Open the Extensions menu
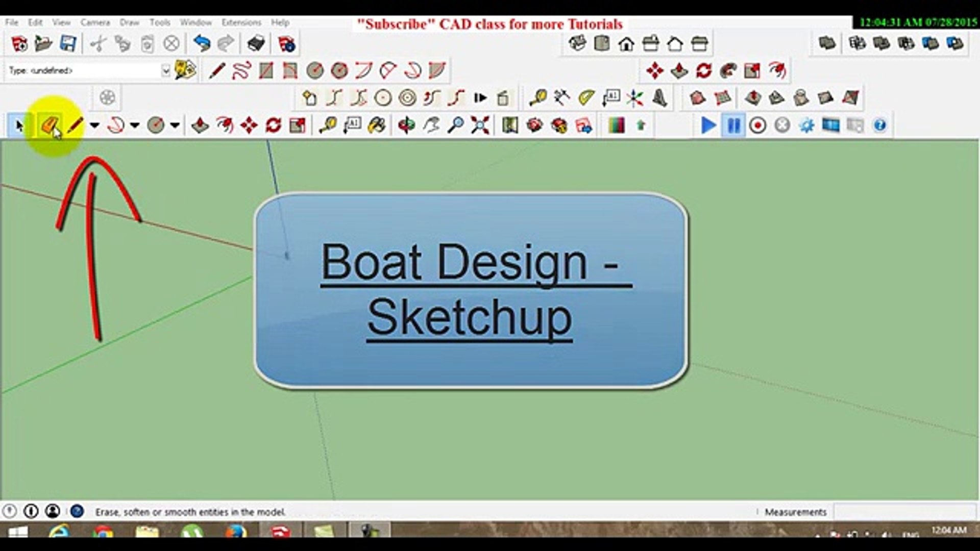The image size is (980, 551). 241,22
